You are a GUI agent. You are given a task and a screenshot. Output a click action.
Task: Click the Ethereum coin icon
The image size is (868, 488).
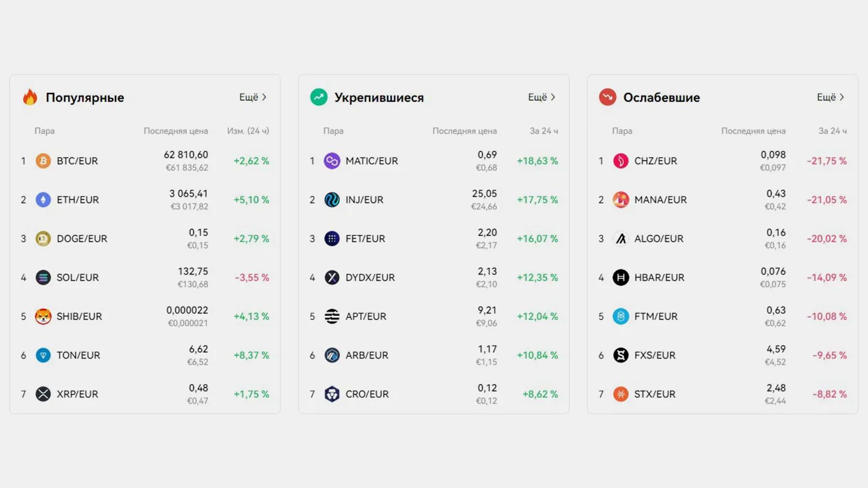(x=43, y=199)
